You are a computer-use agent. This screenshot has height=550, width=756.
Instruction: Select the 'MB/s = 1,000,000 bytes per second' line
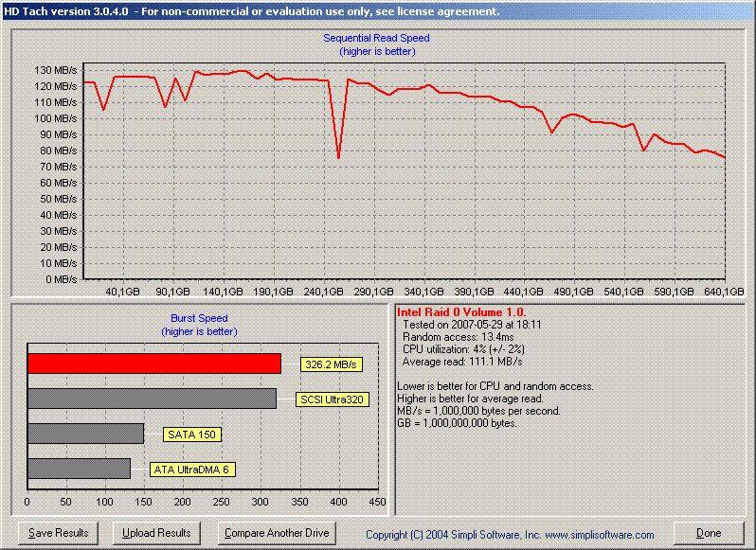tap(478, 411)
